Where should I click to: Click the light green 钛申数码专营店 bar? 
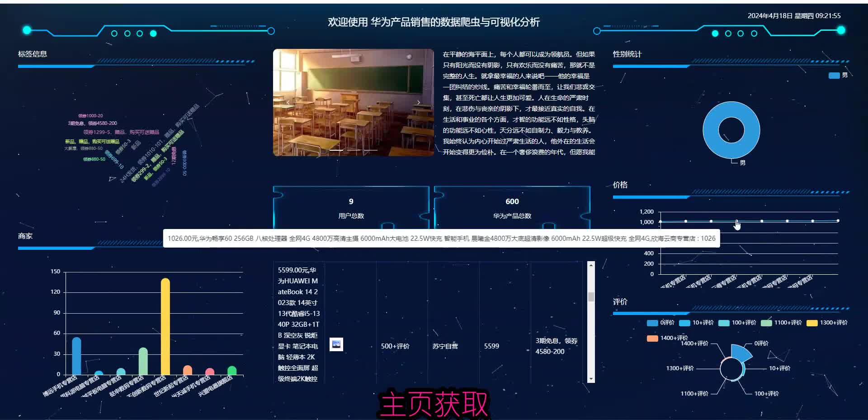point(143,362)
